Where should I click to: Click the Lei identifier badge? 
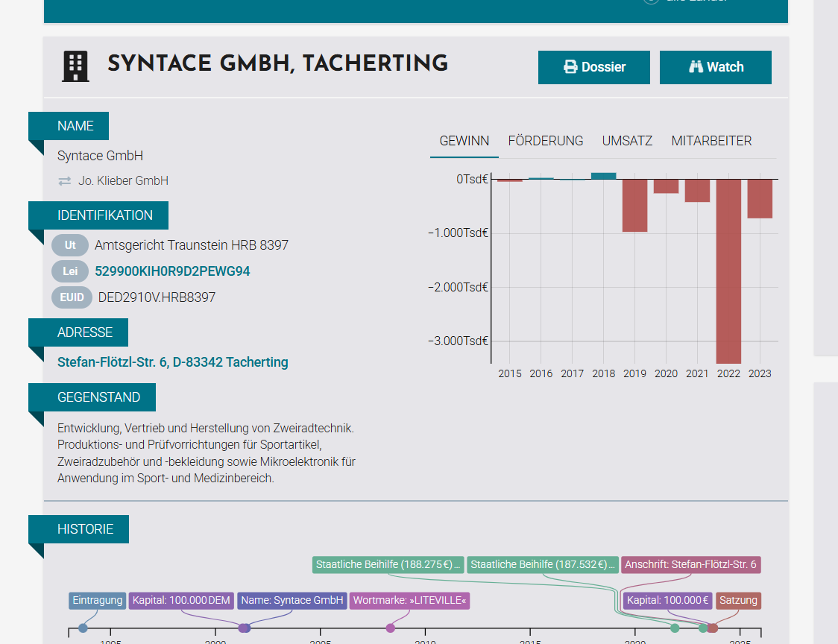70,271
